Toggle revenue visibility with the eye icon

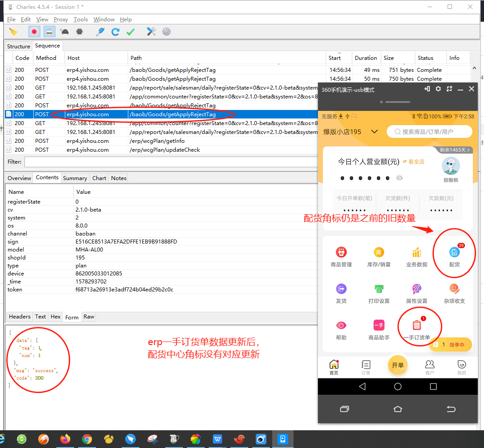point(400,177)
